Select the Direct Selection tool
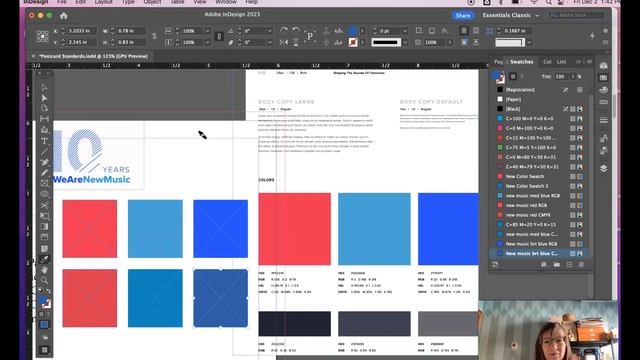The height and width of the screenshot is (360, 640). point(44,98)
